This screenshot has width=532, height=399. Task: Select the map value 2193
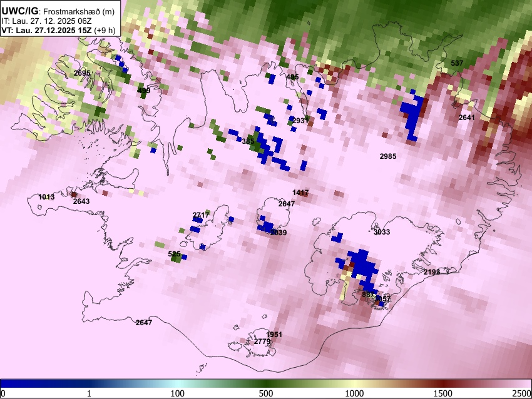432,272
